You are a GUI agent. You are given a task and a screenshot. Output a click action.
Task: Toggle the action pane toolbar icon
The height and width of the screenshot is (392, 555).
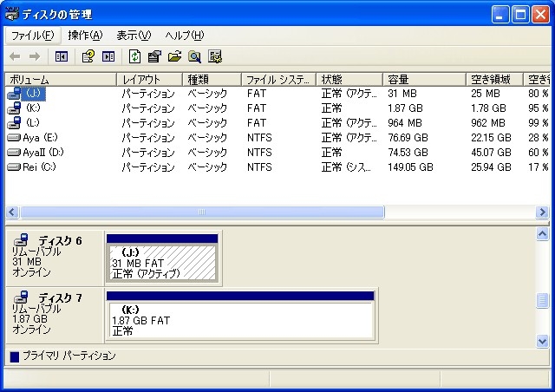point(108,56)
